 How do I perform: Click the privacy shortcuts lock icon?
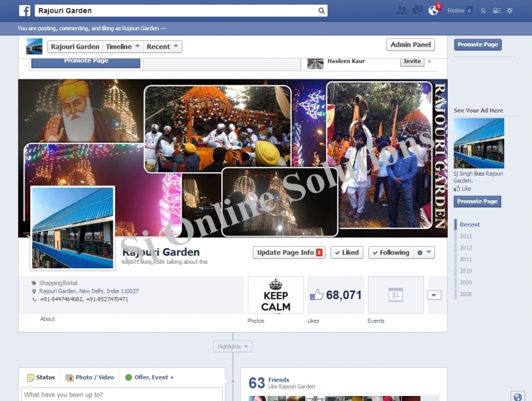point(497,11)
